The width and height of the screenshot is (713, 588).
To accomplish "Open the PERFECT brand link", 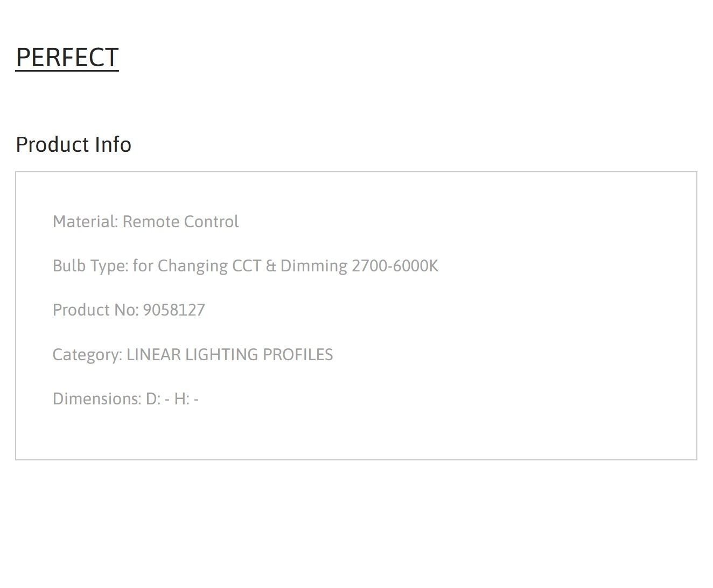I will pos(67,58).
